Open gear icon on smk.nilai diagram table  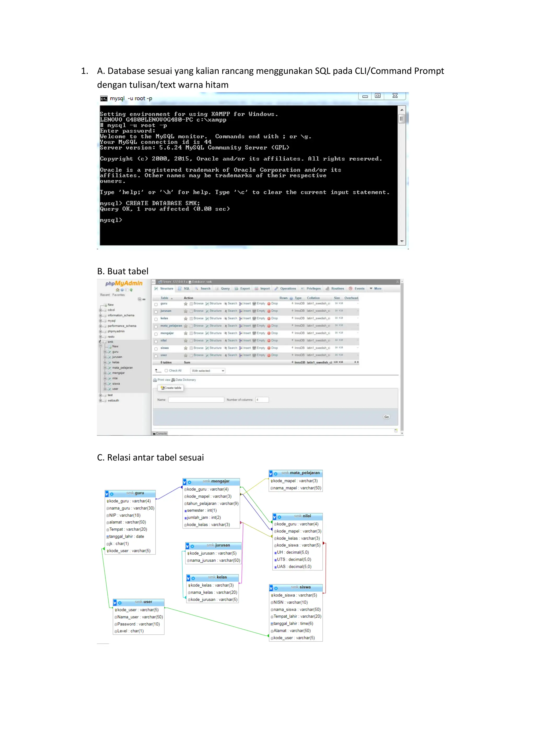point(279,517)
